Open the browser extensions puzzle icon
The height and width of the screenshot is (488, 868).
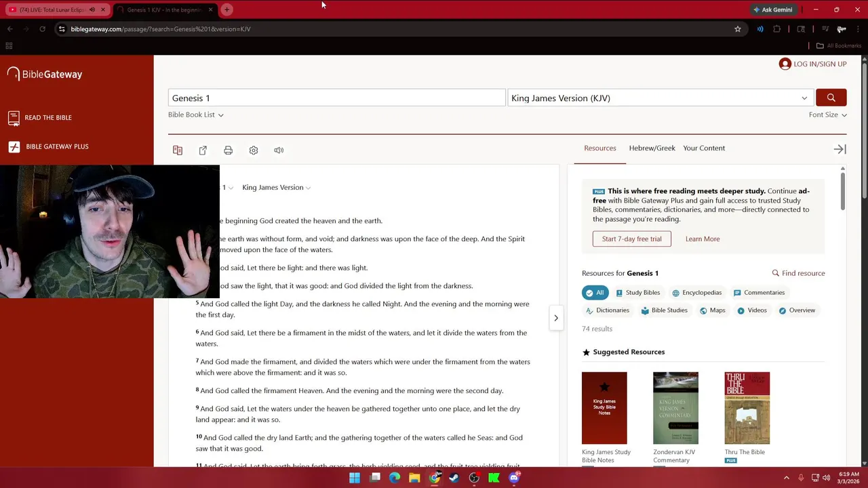click(x=777, y=29)
